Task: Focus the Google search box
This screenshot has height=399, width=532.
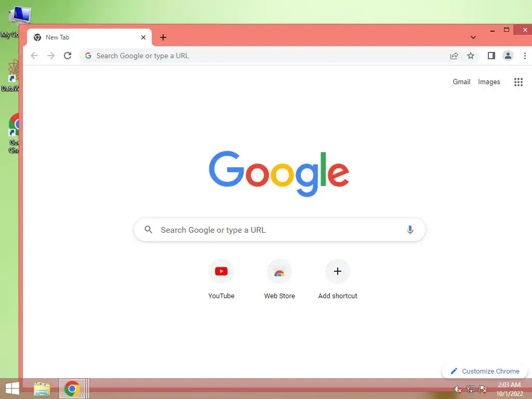Action: (280, 230)
